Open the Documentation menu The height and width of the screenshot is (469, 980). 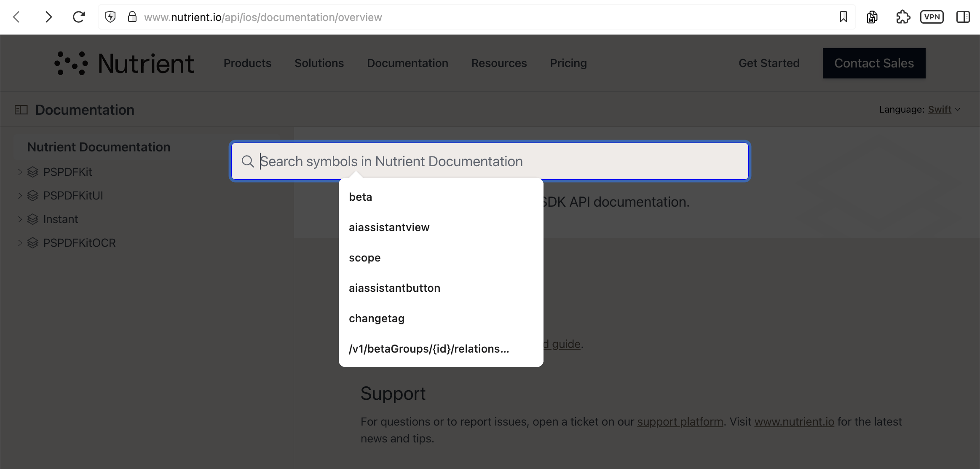(407, 63)
